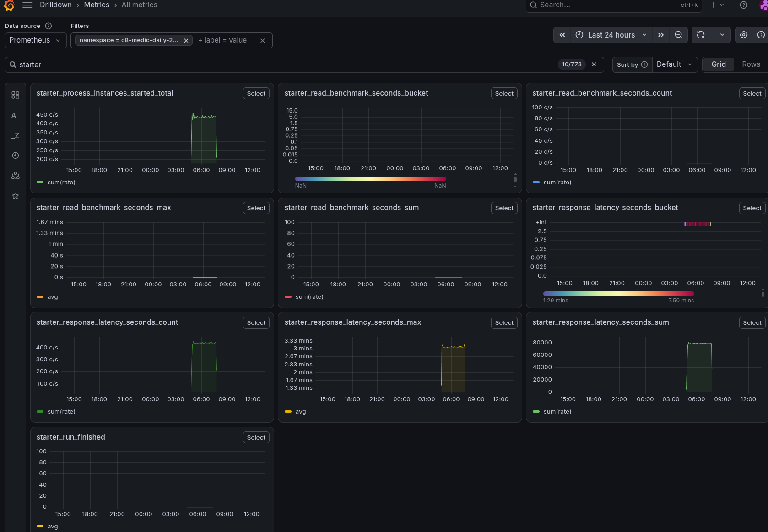The width and height of the screenshot is (768, 532).
Task: Focus the top Search bar
Action: click(x=614, y=5)
